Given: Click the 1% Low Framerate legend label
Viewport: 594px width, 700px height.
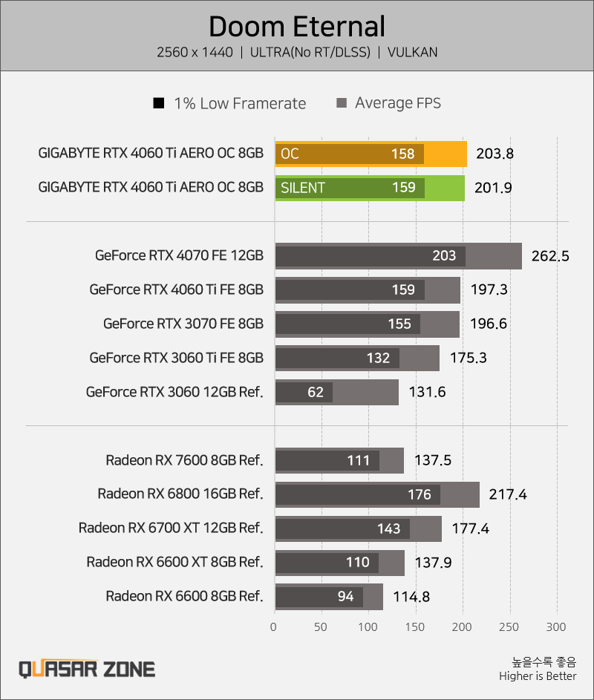Looking at the screenshot, I should (241, 103).
